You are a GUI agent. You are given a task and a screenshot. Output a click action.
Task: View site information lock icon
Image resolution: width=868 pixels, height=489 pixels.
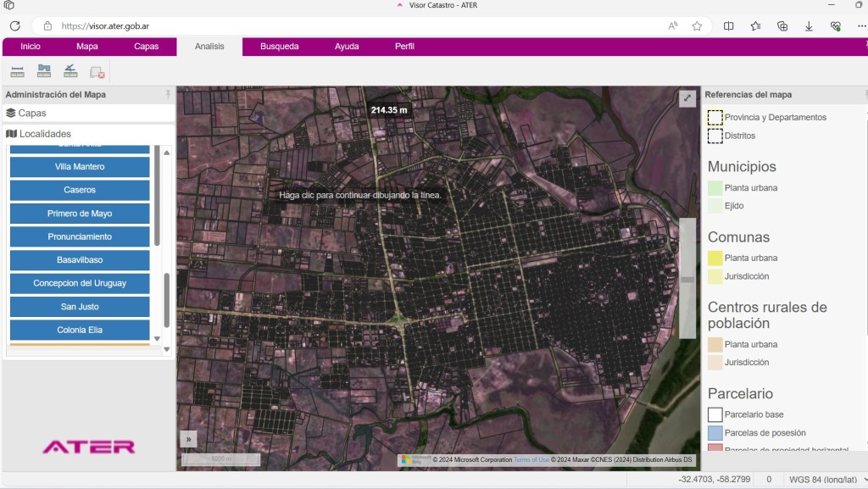[47, 26]
